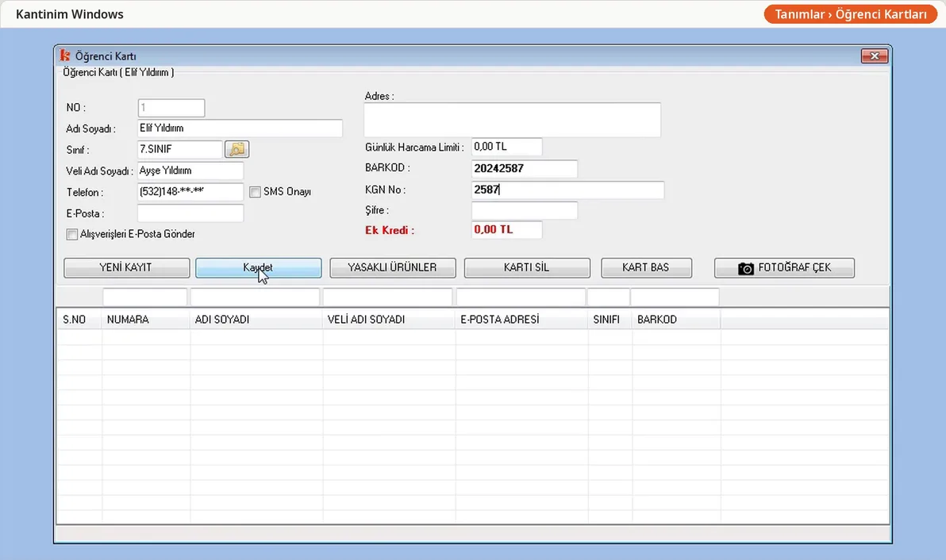Click filter box above BARKOD column
The height and width of the screenshot is (560, 946).
point(675,297)
